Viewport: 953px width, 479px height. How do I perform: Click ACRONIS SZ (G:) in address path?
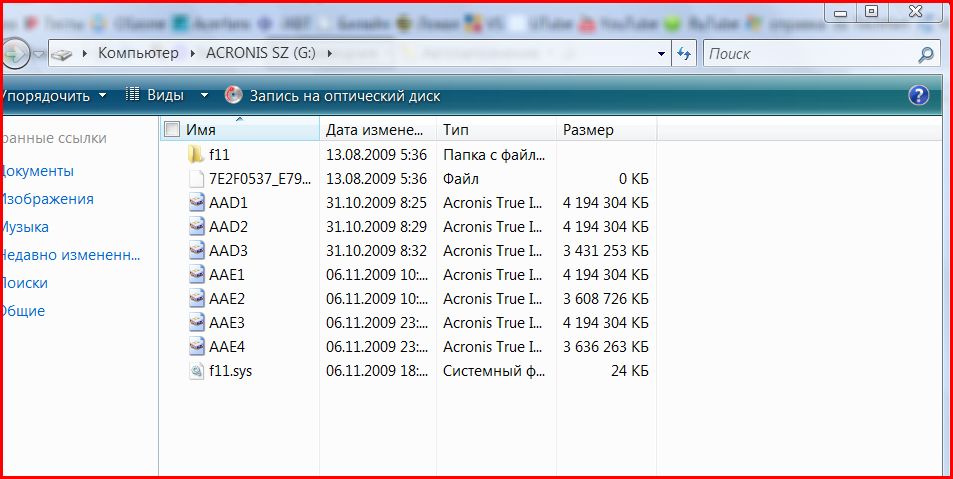pos(261,53)
